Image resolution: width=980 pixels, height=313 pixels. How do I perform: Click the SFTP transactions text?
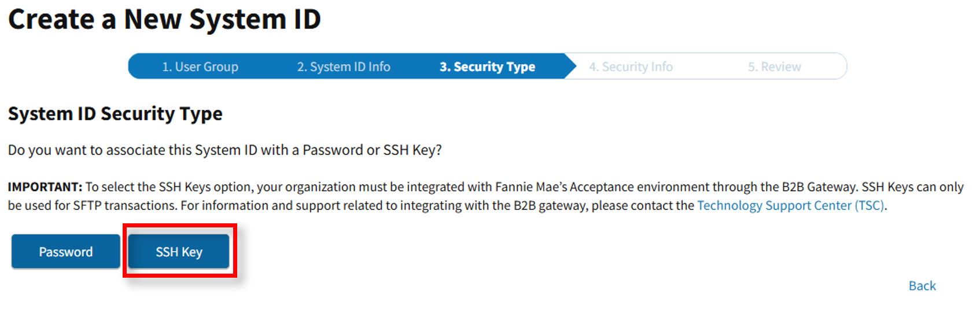(123, 205)
